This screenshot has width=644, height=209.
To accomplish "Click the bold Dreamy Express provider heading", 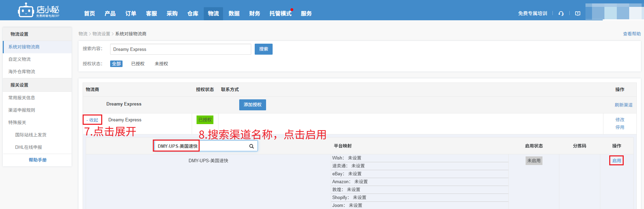I will pyautogui.click(x=124, y=104).
